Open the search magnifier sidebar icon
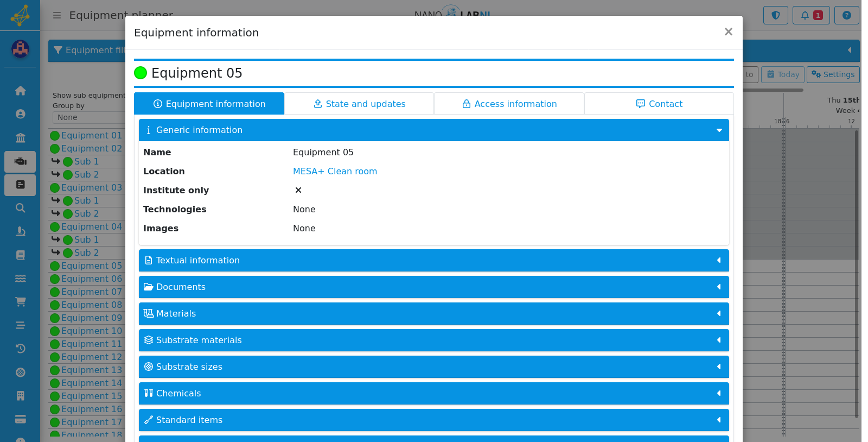 click(20, 208)
